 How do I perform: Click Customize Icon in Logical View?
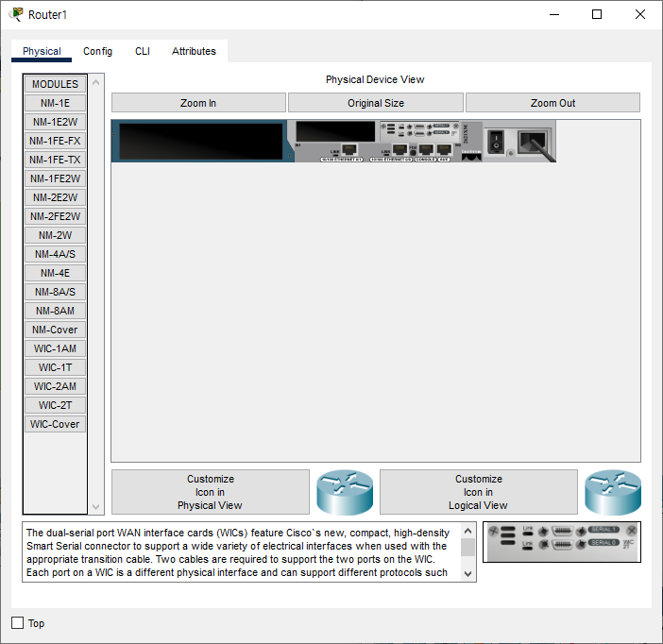pos(478,492)
